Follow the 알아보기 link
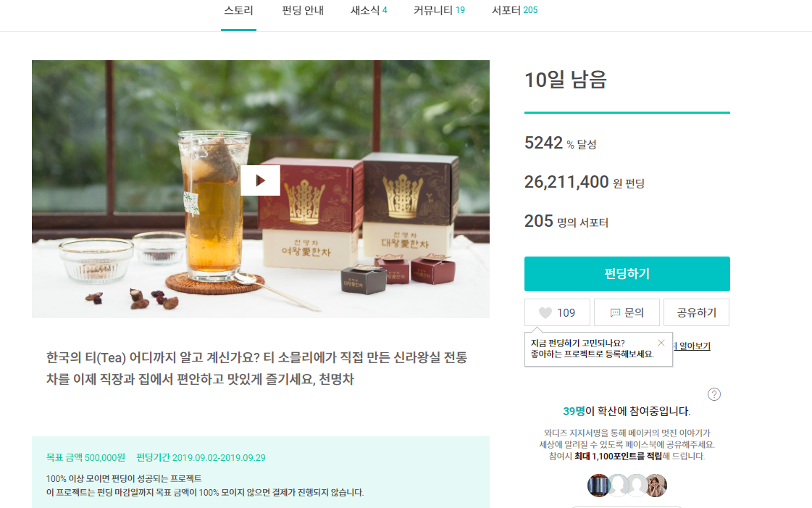The image size is (812, 508). (694, 346)
